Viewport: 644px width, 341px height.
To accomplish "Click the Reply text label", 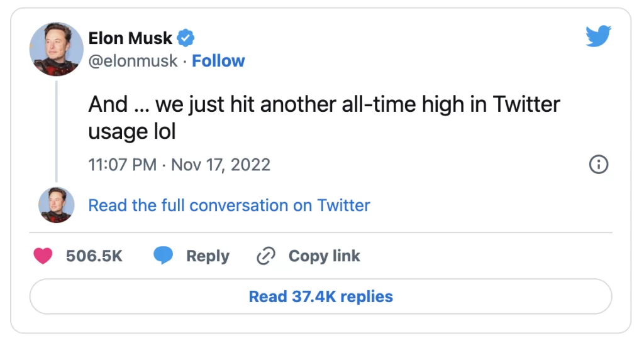I will click(x=208, y=256).
